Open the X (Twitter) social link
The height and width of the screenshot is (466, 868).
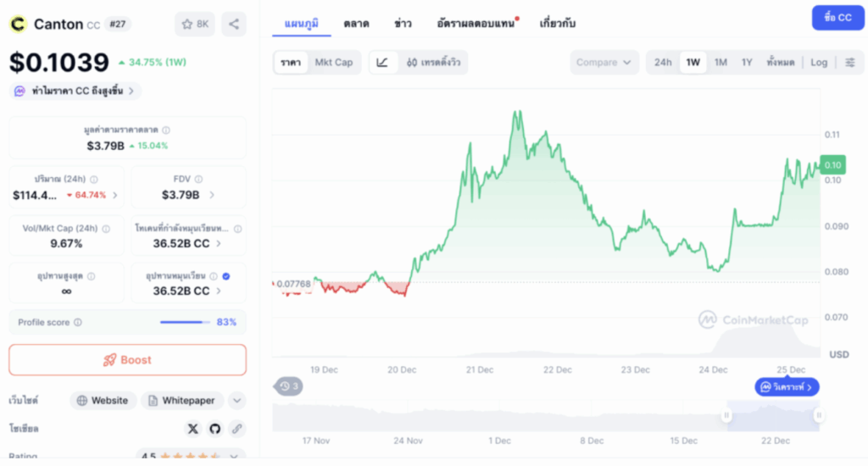pyautogui.click(x=192, y=429)
